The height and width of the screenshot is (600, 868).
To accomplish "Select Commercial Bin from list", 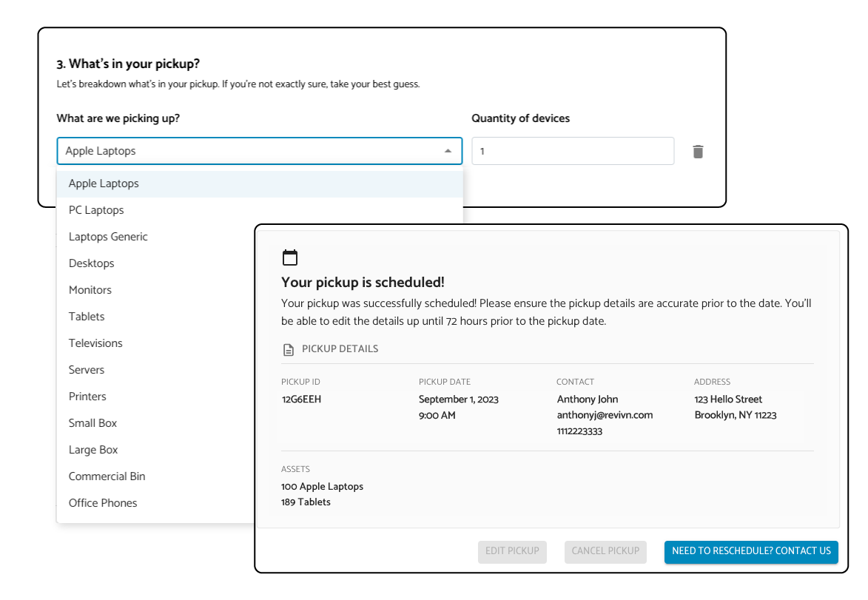I will (107, 476).
